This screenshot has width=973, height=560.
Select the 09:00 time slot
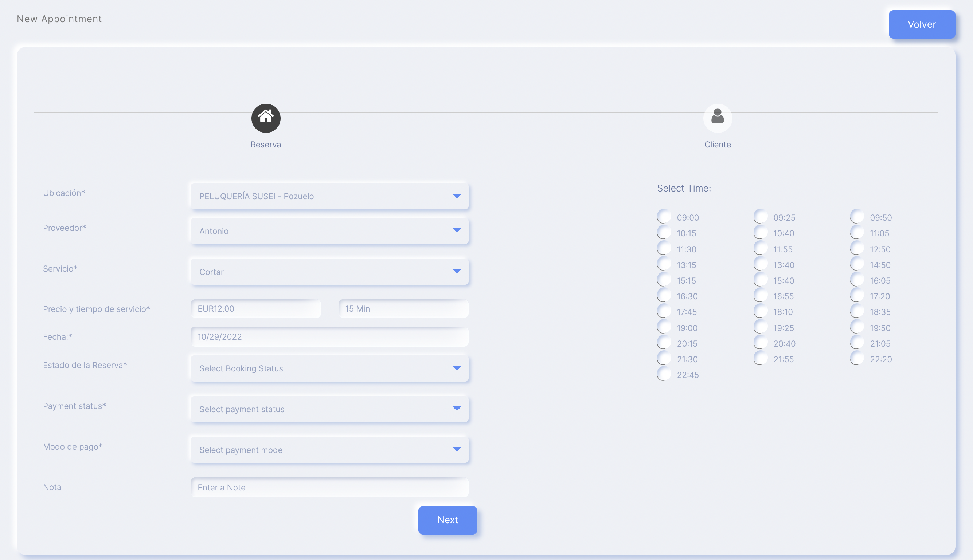pyautogui.click(x=664, y=217)
